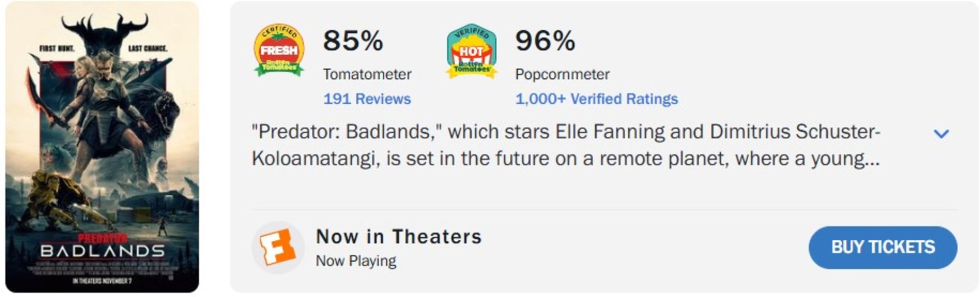This screenshot has width=980, height=297.
Task: View the 1,000+ Verified Ratings
Action: (x=597, y=100)
